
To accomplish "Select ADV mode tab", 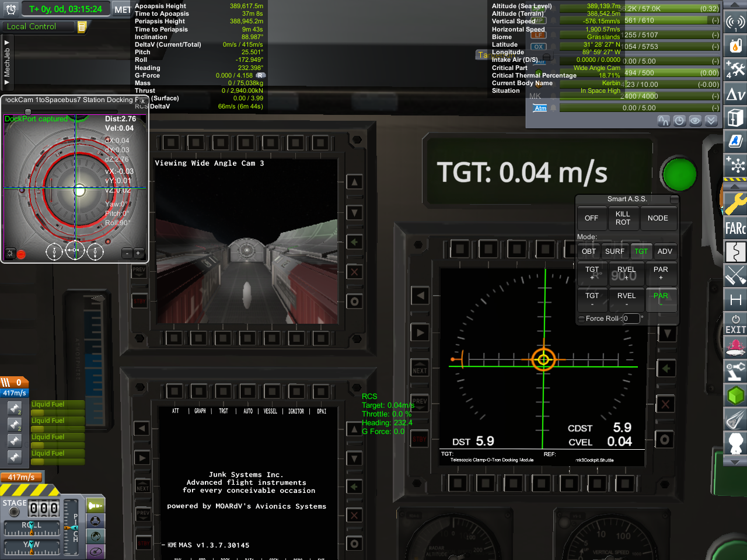I will 665,251.
